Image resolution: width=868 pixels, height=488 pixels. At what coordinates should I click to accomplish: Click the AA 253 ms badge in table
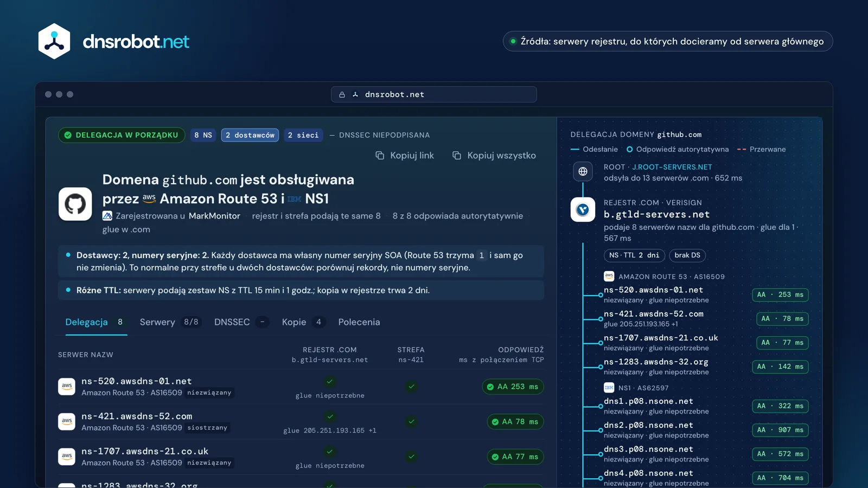tap(513, 387)
